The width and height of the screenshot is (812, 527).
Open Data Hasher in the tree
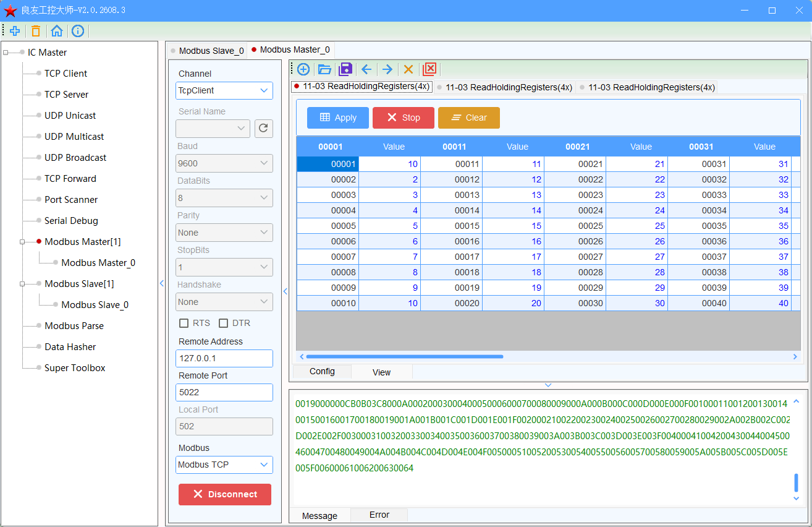pyautogui.click(x=70, y=347)
